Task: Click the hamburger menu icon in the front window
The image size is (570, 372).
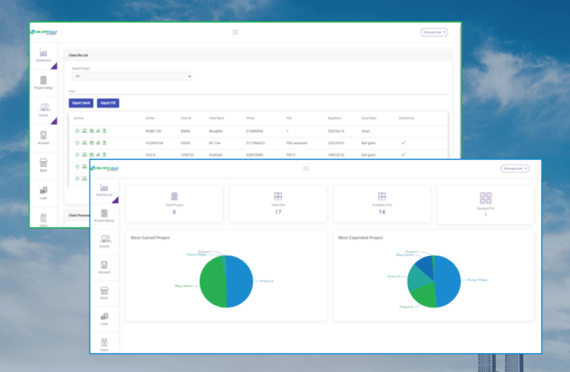Action: pos(306,168)
